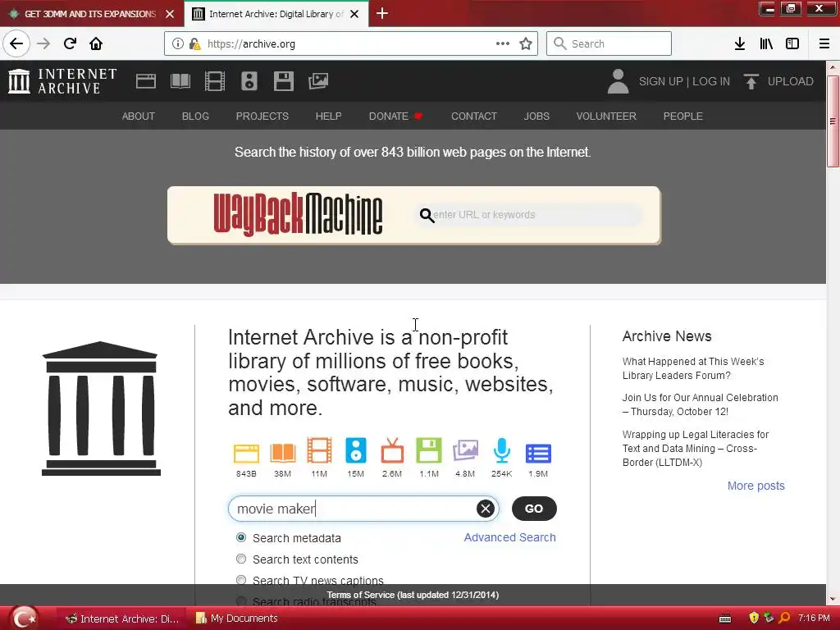Open the 4.8M images collection icon

[x=465, y=450]
